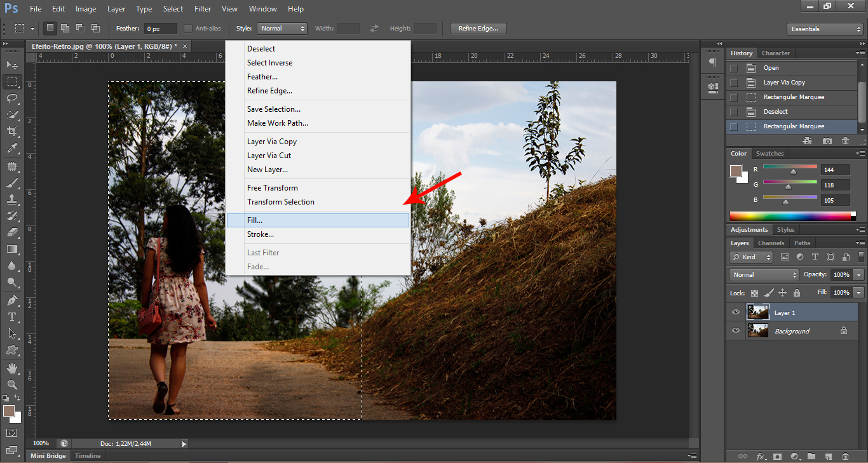This screenshot has height=463, width=868.
Task: Click the Refine Edge... button
Action: pyautogui.click(x=478, y=29)
